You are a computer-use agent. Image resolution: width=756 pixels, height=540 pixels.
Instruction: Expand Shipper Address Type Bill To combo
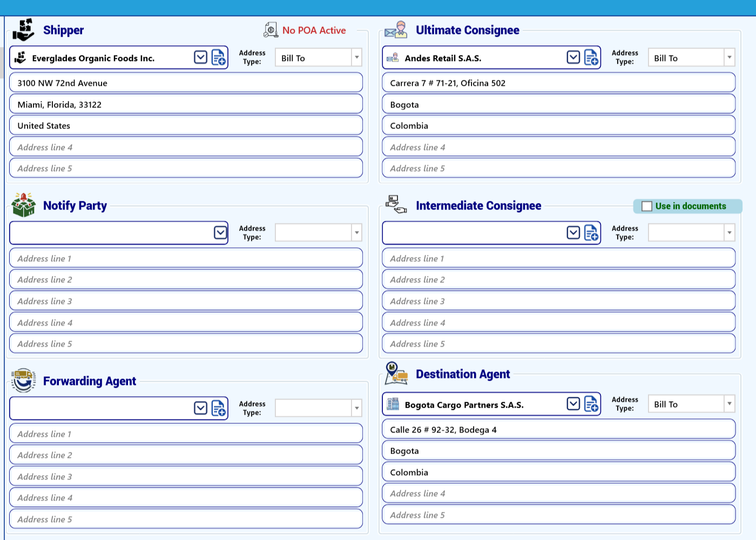(356, 58)
